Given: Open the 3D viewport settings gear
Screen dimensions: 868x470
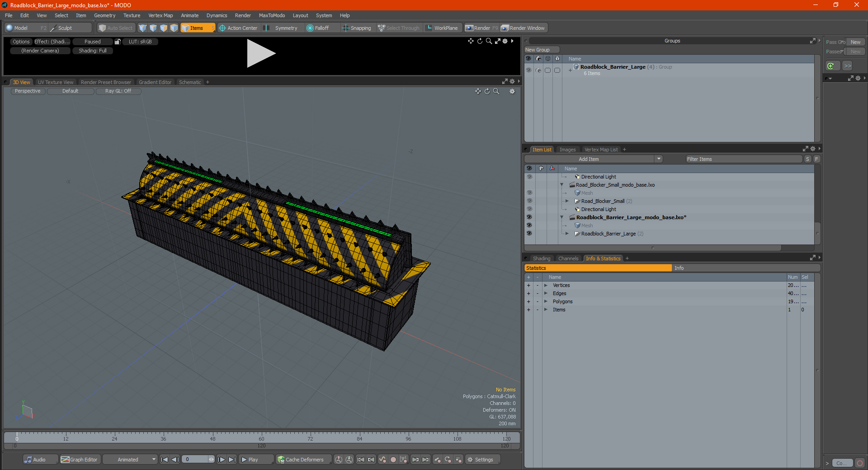Looking at the screenshot, I should pyautogui.click(x=512, y=91).
